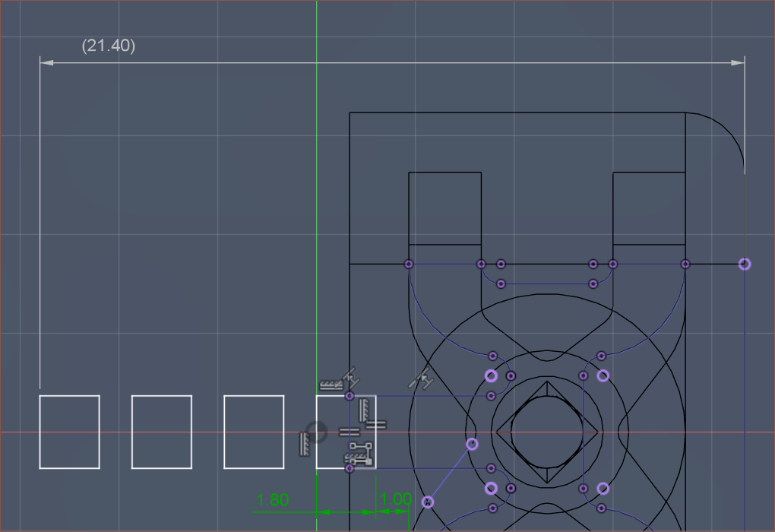Click constraint glyph on the large circle's left edge
The width and height of the screenshot is (775, 532).
[x=422, y=378]
